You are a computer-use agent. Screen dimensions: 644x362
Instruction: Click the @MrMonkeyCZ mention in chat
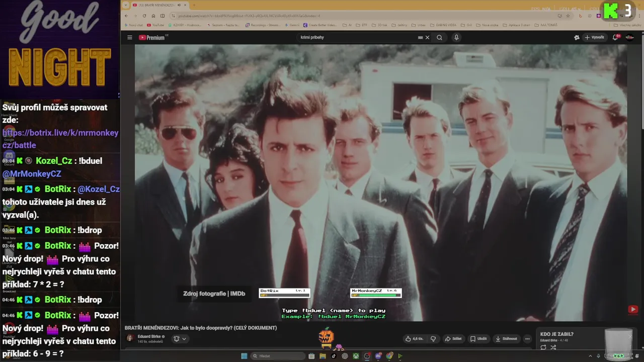(32, 173)
